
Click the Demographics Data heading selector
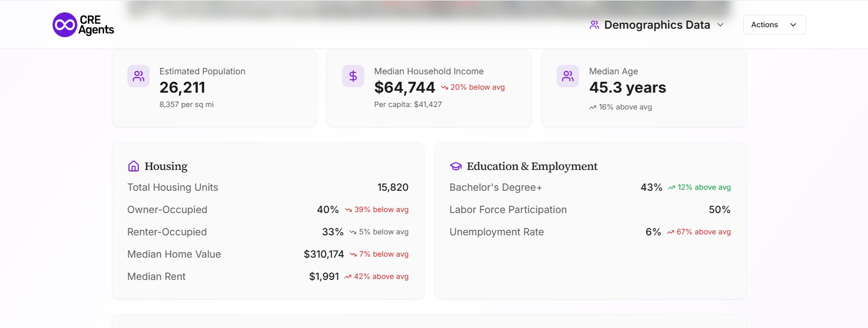[x=657, y=25]
